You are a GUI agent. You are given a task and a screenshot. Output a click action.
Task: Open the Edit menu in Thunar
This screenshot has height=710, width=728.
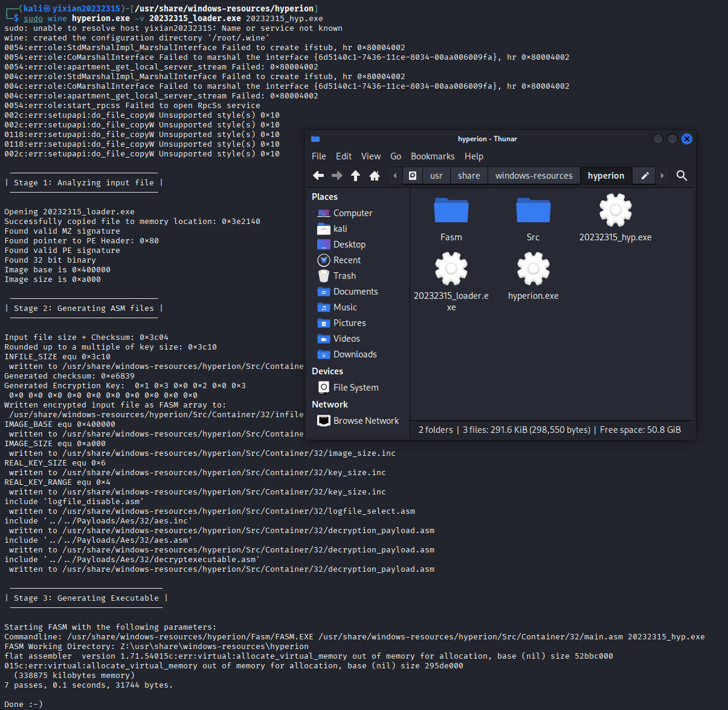[344, 156]
